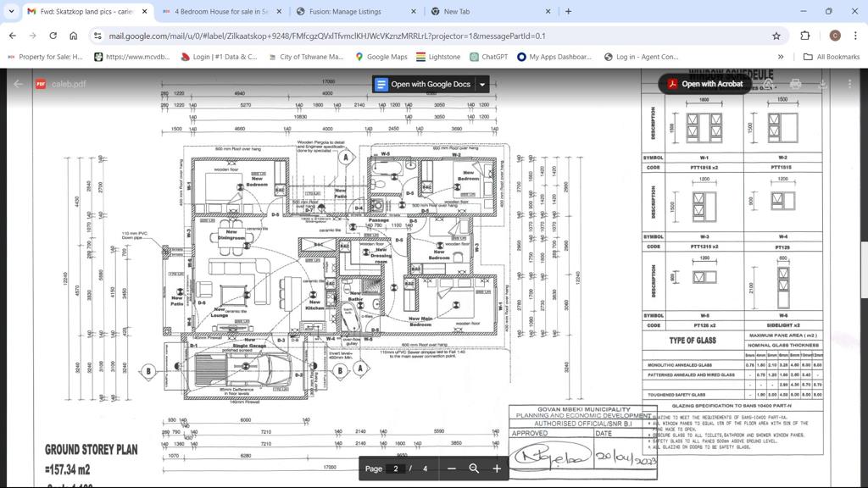This screenshot has width=868, height=488.
Task: Click the page number input field
Action: (x=396, y=469)
